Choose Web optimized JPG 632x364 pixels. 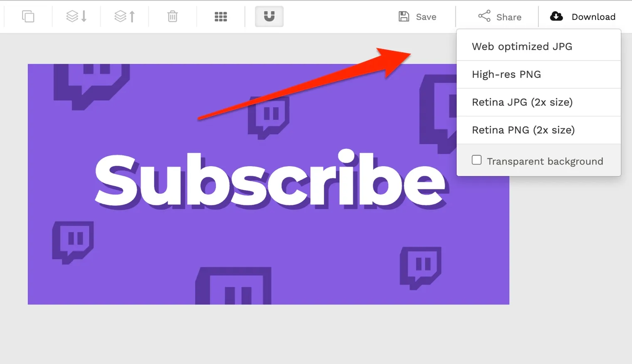tap(538, 47)
